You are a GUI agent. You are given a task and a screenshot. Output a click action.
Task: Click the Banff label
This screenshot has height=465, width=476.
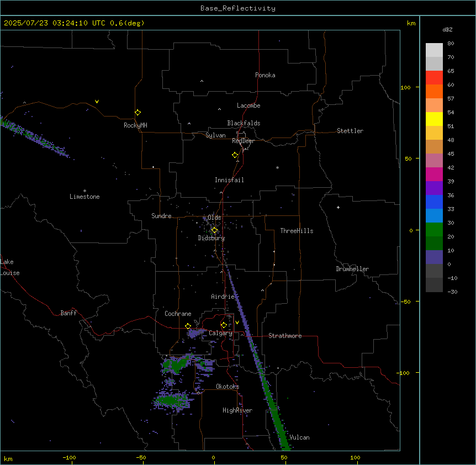click(x=68, y=313)
